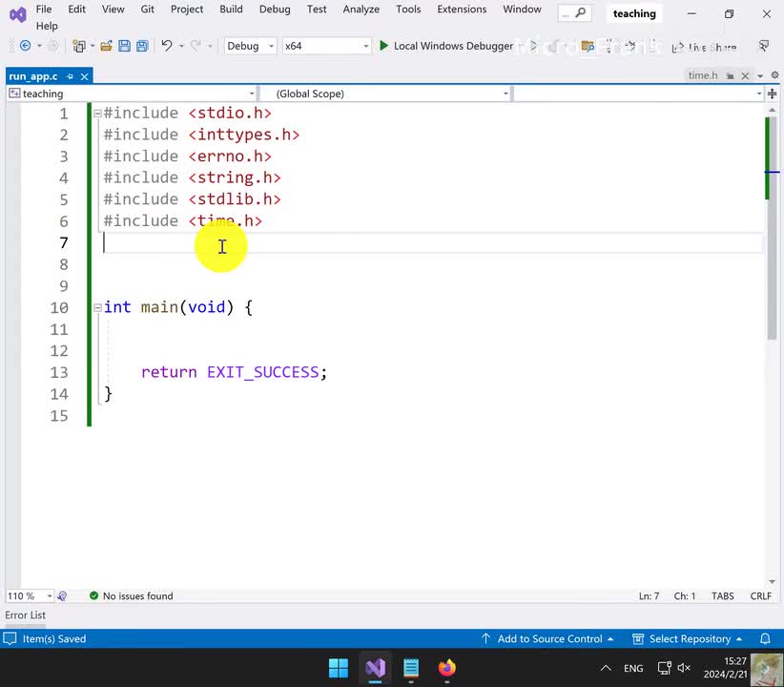Click on line 13 return EXIT_SUCCESS text
The width and height of the screenshot is (784, 687).
coord(234,372)
